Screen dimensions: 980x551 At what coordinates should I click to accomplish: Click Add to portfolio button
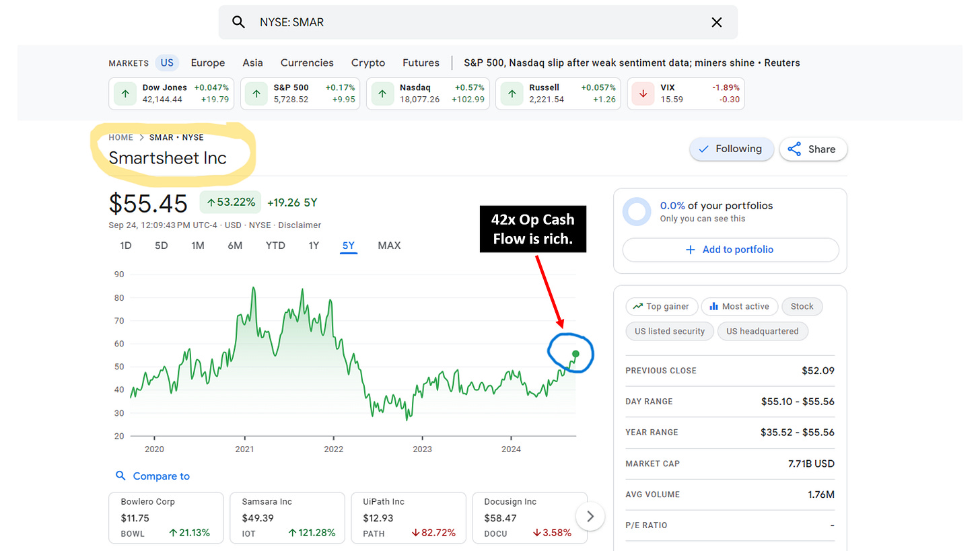tap(730, 250)
